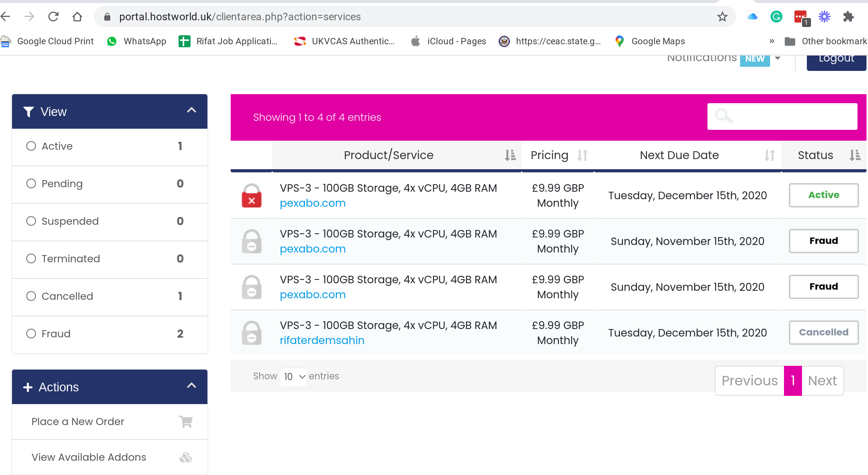Click the browser home icon
This screenshot has height=475, width=868.
[77, 17]
